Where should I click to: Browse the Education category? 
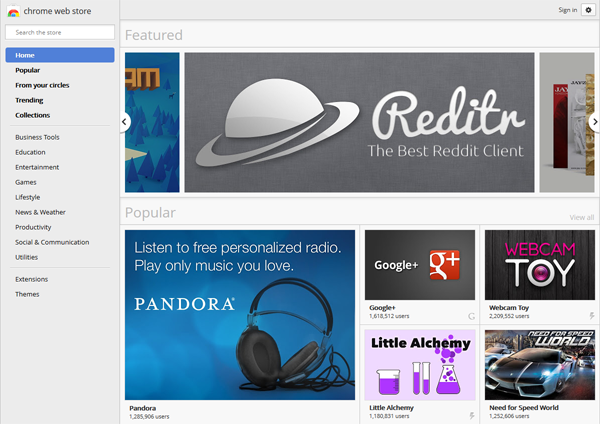(30, 152)
